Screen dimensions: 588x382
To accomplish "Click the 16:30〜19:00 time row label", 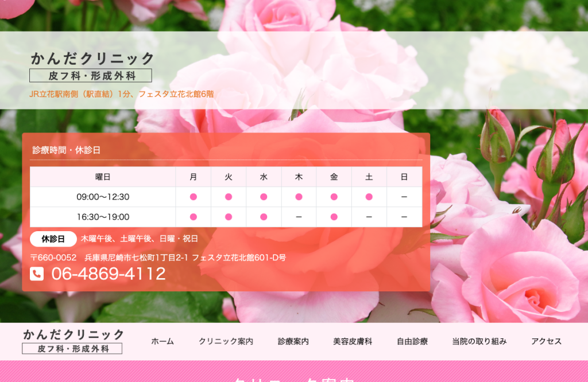I will 103,217.
